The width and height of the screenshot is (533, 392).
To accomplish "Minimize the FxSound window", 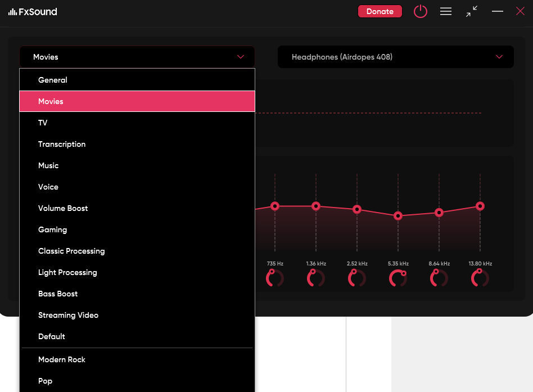I will pyautogui.click(x=498, y=12).
